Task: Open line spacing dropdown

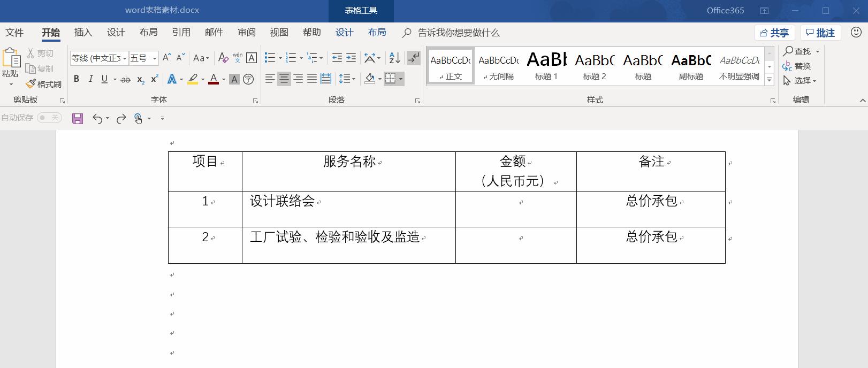Action: pos(347,79)
